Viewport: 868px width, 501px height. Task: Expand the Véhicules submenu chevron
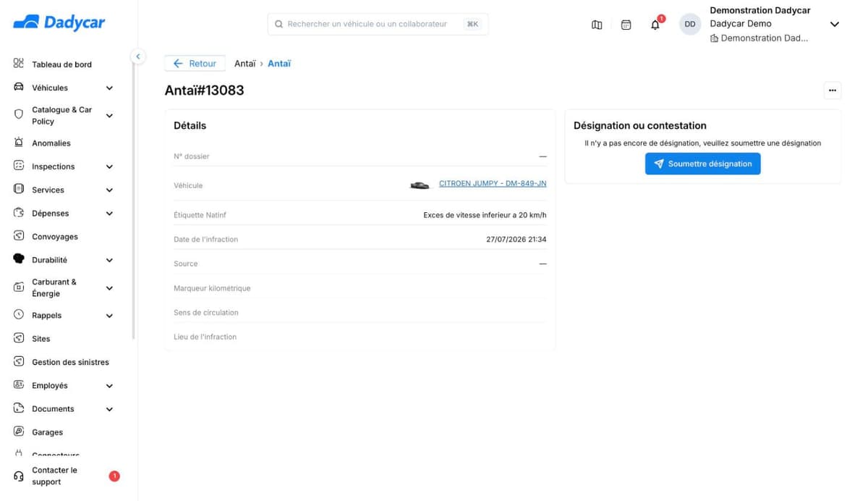[109, 88]
